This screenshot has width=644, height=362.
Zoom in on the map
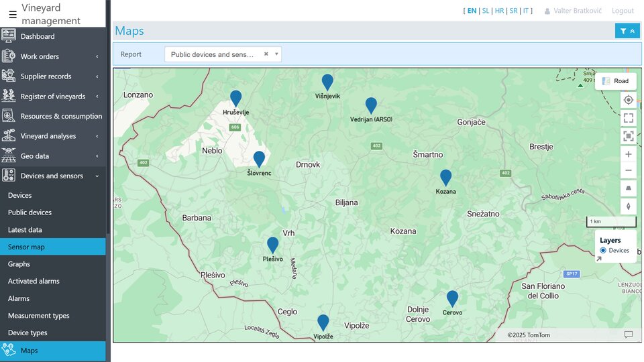pyautogui.click(x=628, y=154)
